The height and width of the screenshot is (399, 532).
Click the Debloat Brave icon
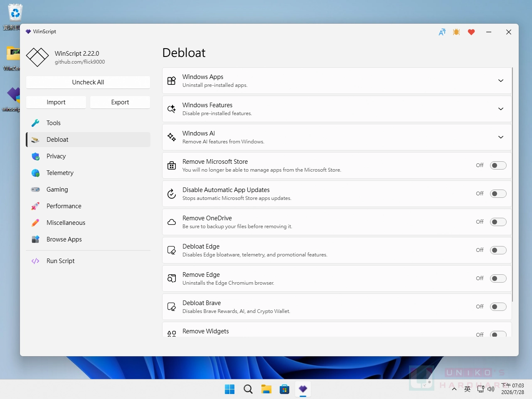172,307
